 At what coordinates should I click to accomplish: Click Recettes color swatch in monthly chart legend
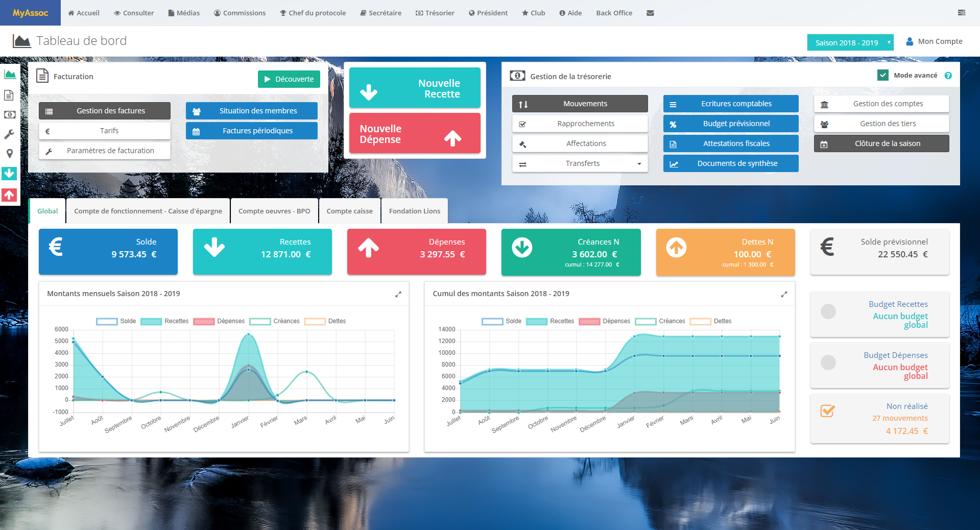click(151, 321)
